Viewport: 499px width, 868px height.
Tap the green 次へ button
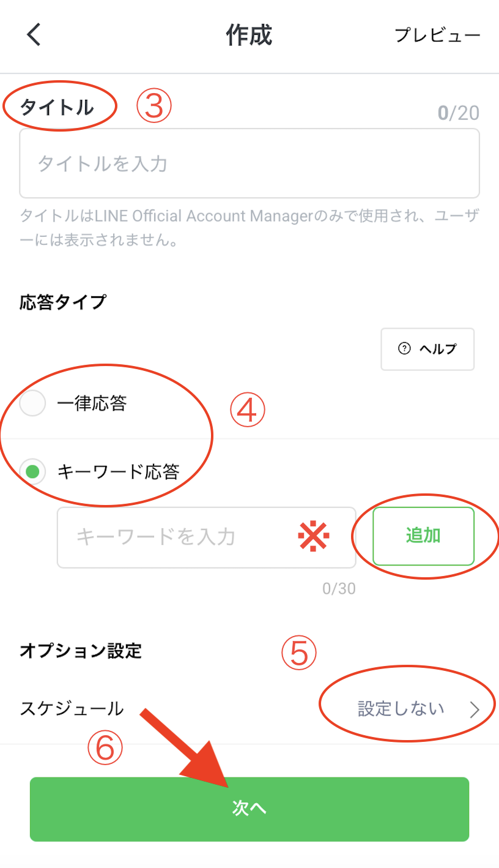click(x=250, y=809)
